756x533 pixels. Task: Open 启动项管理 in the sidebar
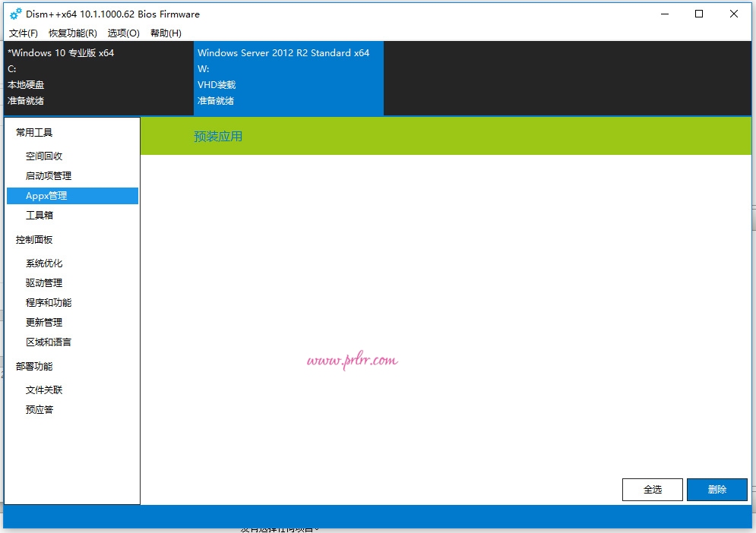pyautogui.click(x=46, y=175)
